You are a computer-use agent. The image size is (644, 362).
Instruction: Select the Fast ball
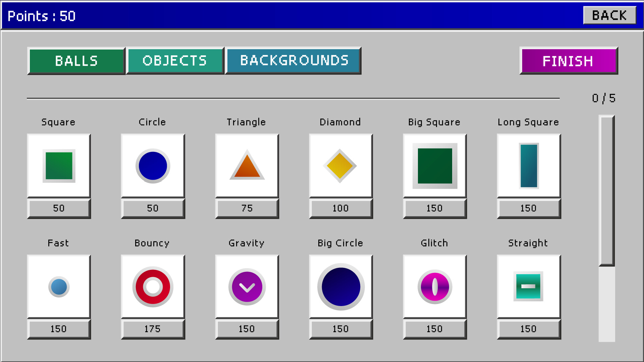click(59, 287)
